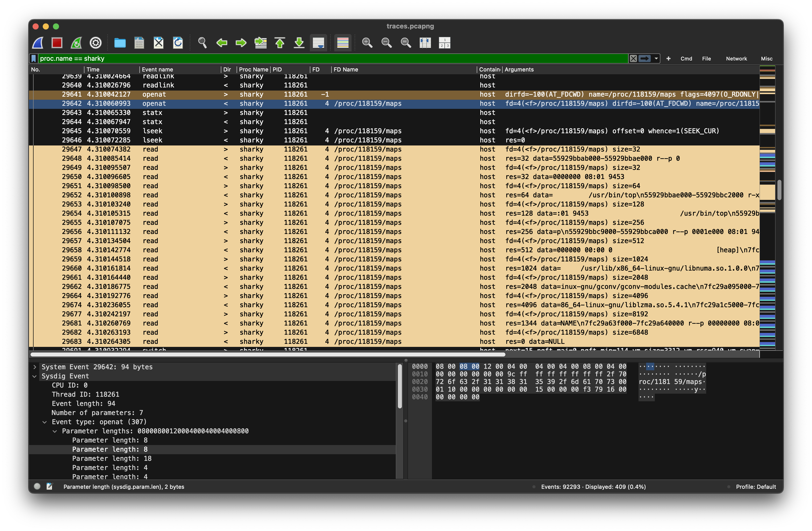812x531 pixels.
Task: Toggle auto-scroll to last packet
Action: [x=318, y=43]
